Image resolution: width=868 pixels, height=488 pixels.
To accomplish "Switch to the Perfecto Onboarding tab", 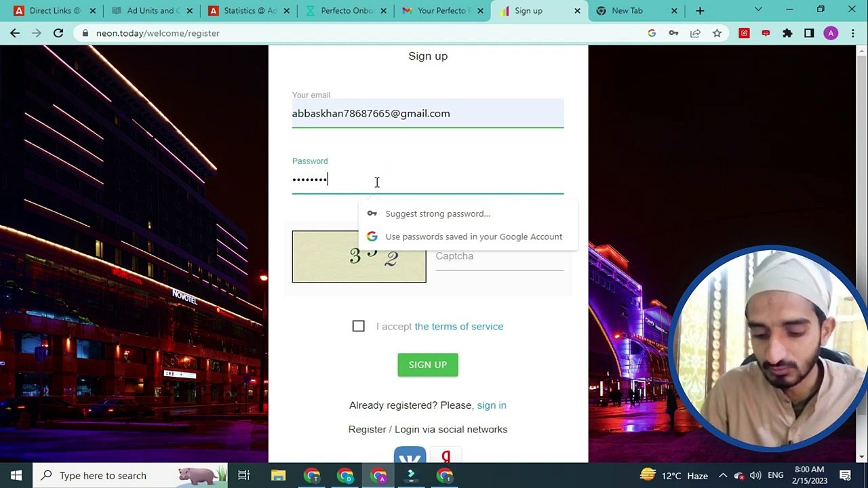I will pyautogui.click(x=346, y=11).
